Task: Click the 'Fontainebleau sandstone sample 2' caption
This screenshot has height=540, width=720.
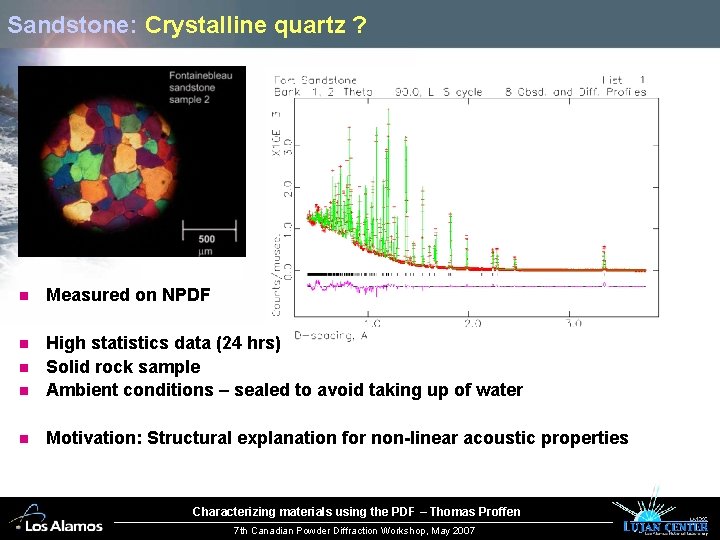Action: pyautogui.click(x=201, y=87)
